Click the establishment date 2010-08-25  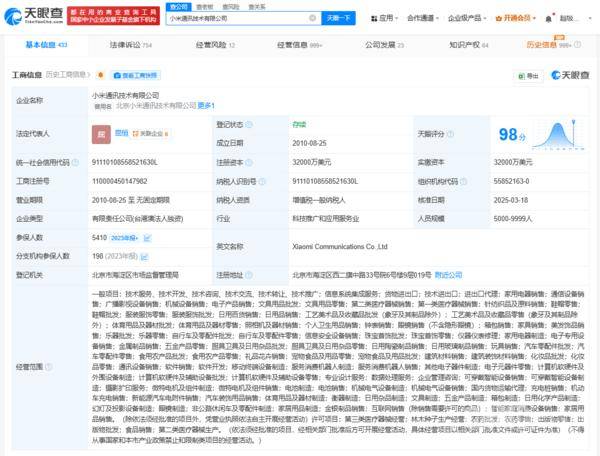click(310, 143)
